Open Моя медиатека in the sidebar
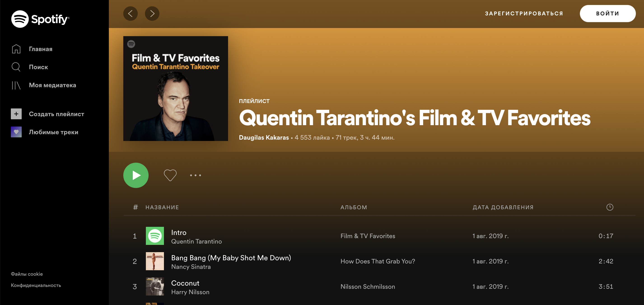The width and height of the screenshot is (644, 305). tap(52, 85)
